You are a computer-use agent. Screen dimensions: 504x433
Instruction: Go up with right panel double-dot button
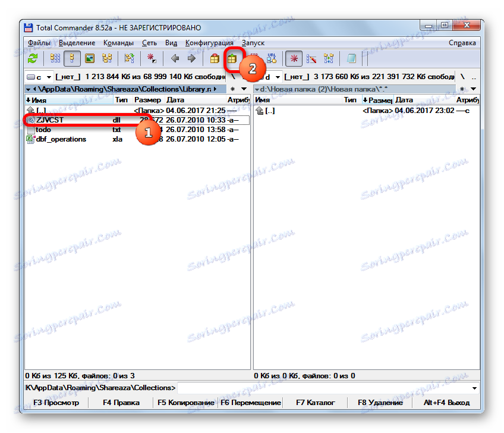474,77
